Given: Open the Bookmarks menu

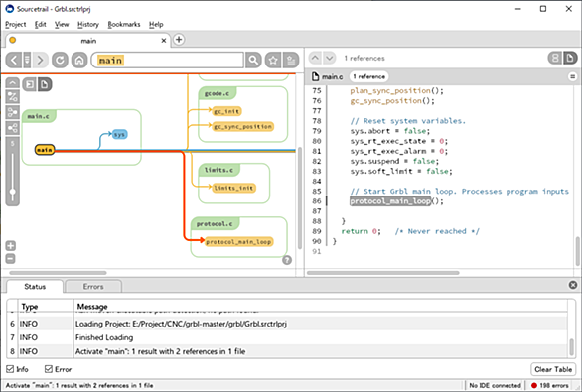Looking at the screenshot, I should (x=124, y=24).
